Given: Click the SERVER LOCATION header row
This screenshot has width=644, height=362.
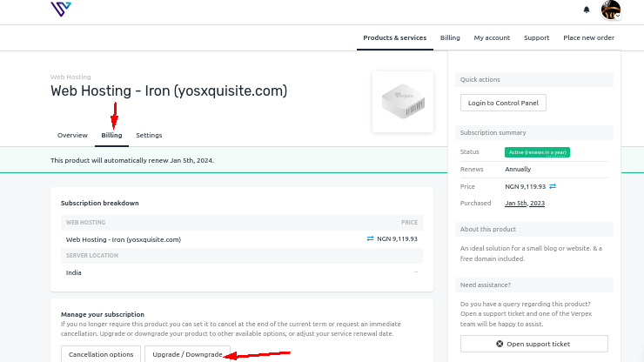Looking at the screenshot, I should (x=242, y=256).
